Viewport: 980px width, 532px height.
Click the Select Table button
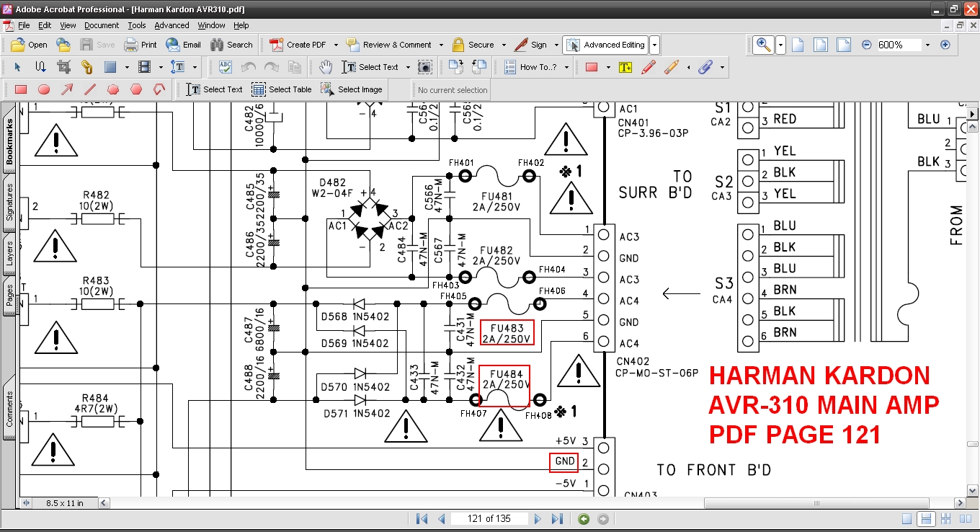point(282,89)
